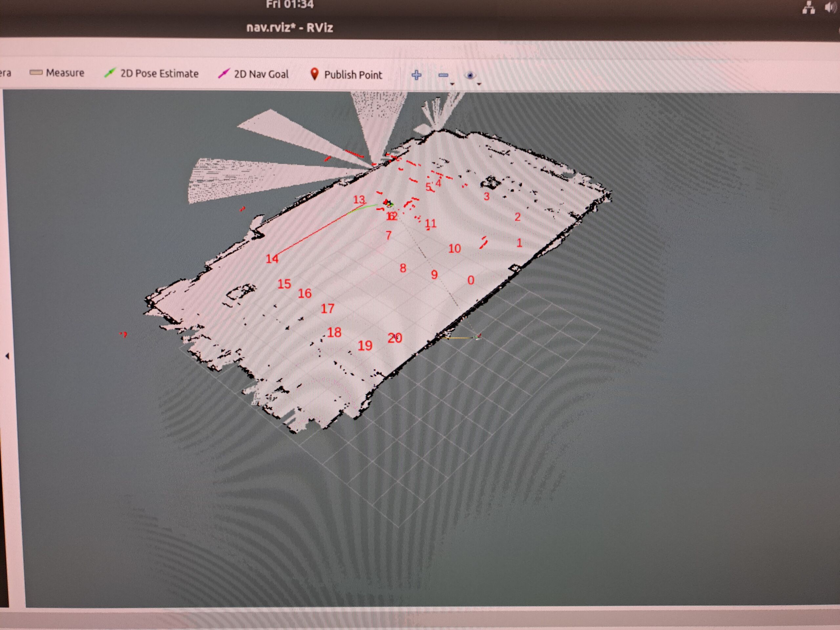This screenshot has width=840, height=630.
Task: Open the Fri 01:34 clock menu
Action: [x=290, y=5]
